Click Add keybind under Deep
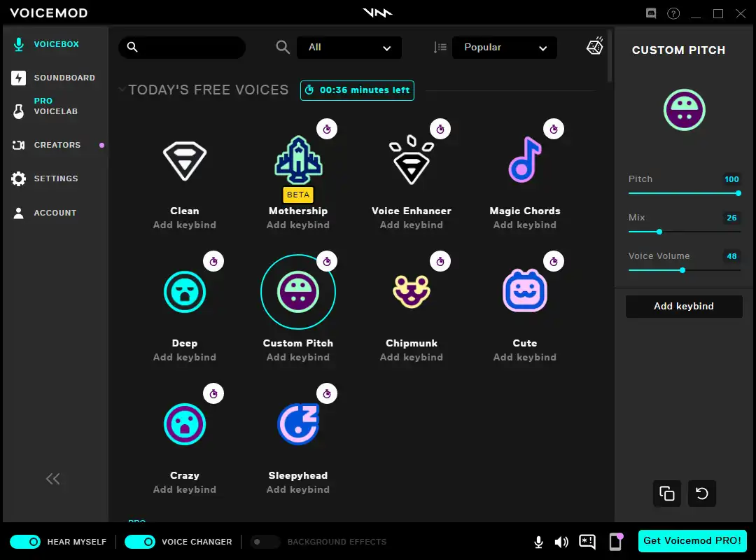Viewport: 756px width, 560px height. [185, 357]
